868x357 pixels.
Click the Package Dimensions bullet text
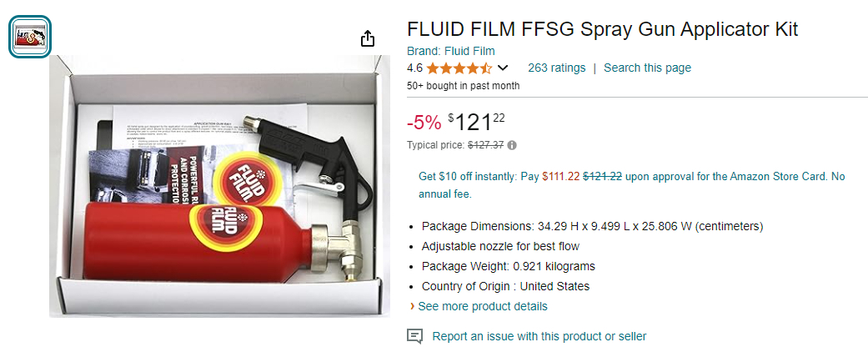(x=592, y=226)
